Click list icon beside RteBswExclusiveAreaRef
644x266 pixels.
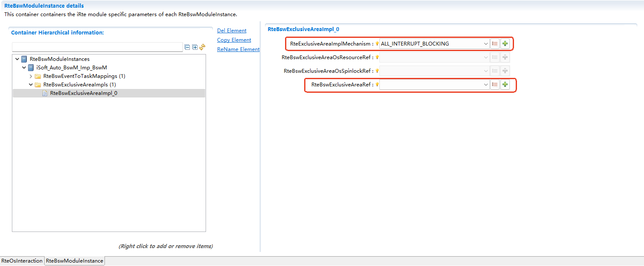[495, 85]
